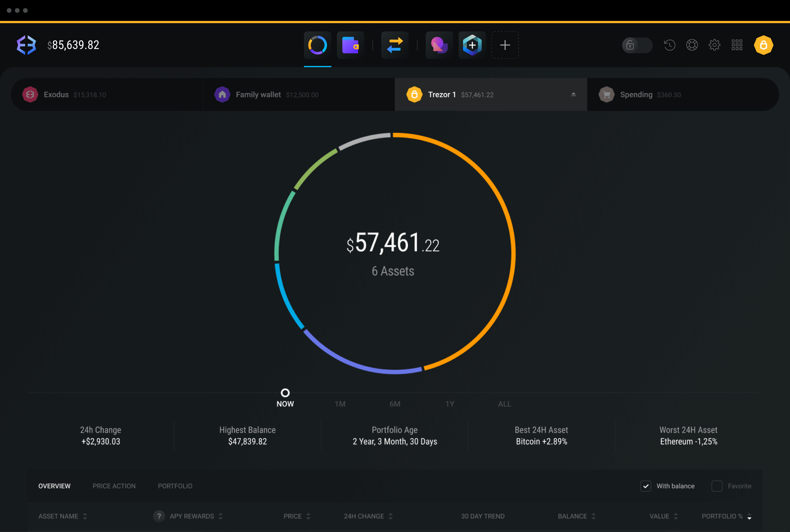Click the Exodus wallet icon
The image size is (790, 532).
tap(31, 94)
